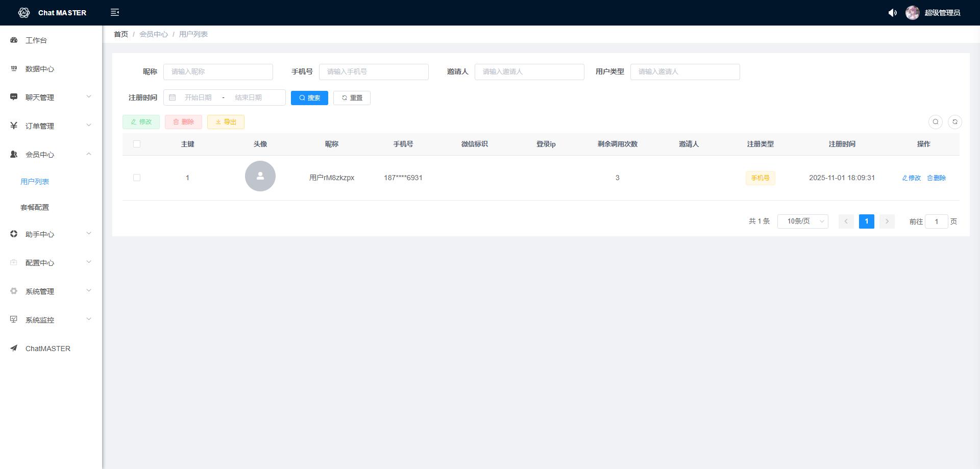This screenshot has height=469, width=980.
Task: Check the row checkbox for 用户rM8zkzpx
Action: 137,178
